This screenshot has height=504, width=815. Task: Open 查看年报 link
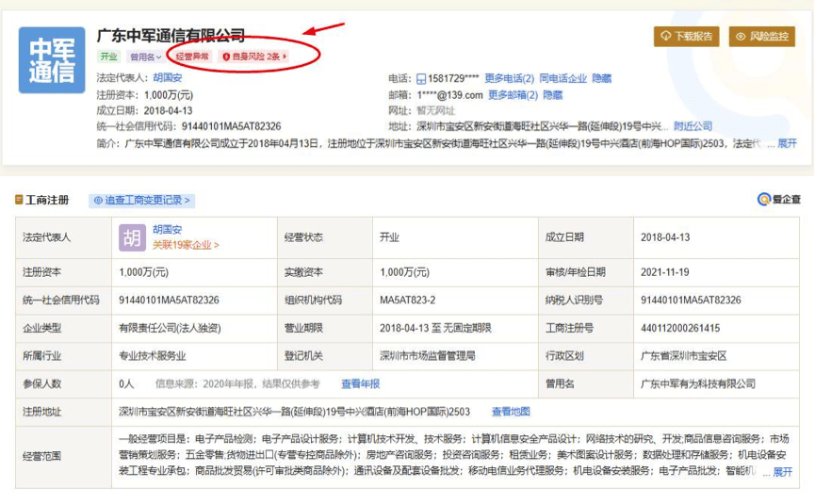360,384
